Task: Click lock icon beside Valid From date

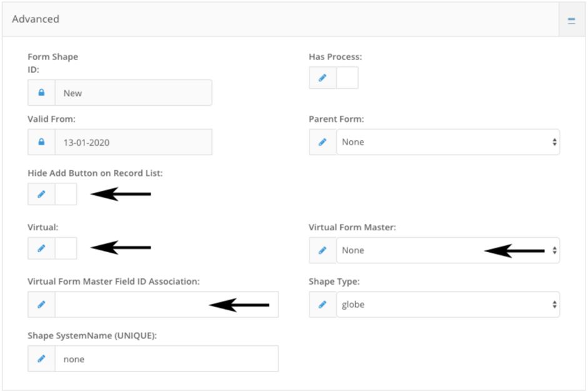Action: pyautogui.click(x=41, y=142)
